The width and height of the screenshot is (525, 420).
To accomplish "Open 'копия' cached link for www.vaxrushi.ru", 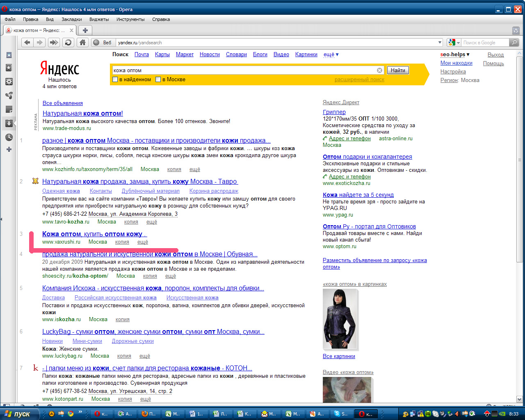I will [122, 242].
